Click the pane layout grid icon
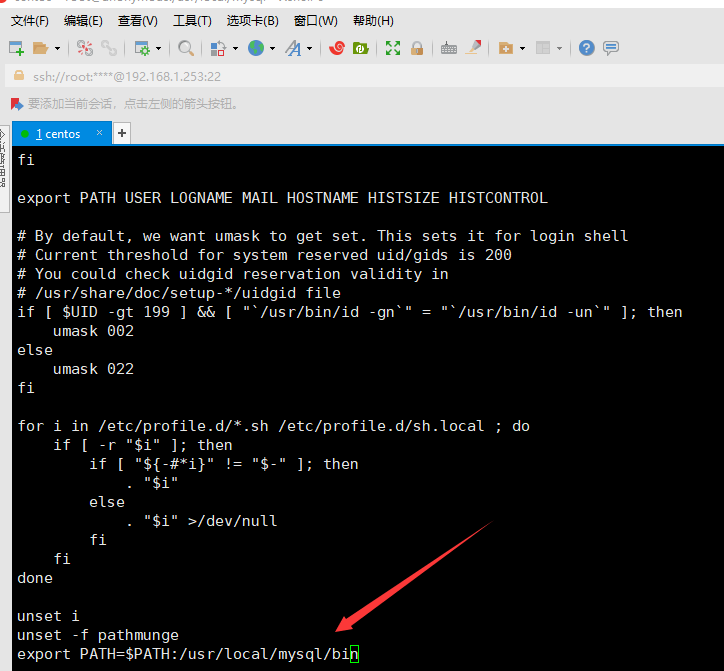The height and width of the screenshot is (671, 724). point(543,48)
